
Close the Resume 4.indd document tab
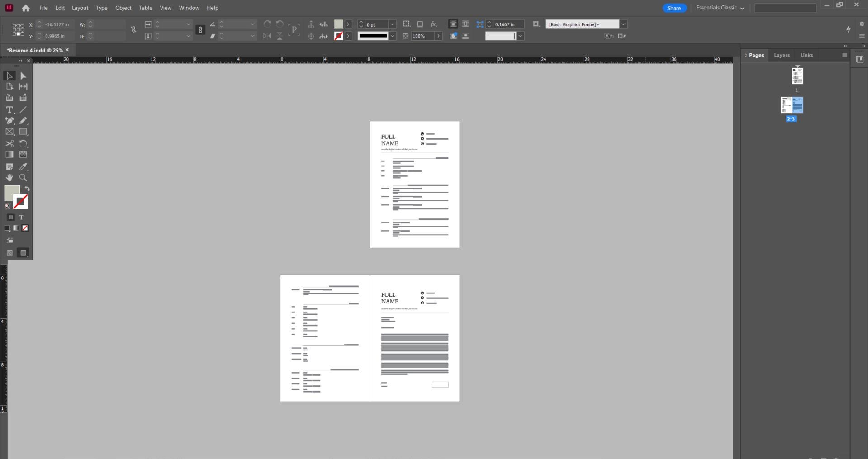pos(67,50)
